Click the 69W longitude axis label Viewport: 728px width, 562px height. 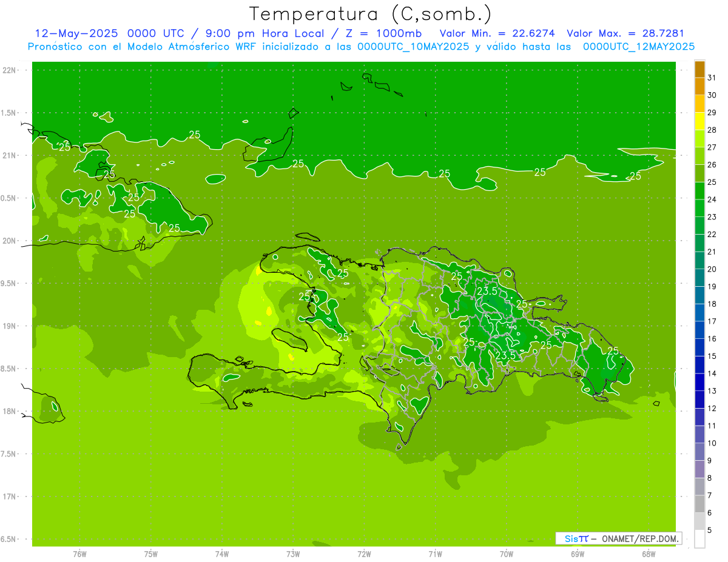pyautogui.click(x=578, y=554)
